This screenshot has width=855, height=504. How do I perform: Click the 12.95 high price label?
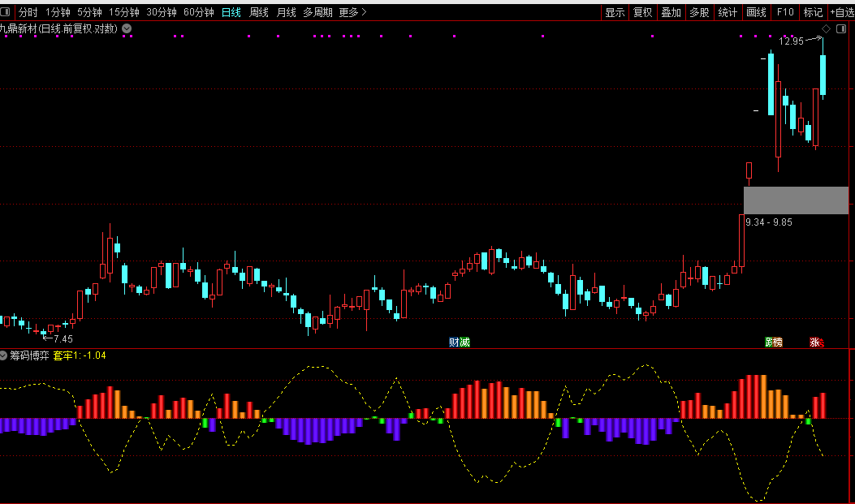coord(791,41)
